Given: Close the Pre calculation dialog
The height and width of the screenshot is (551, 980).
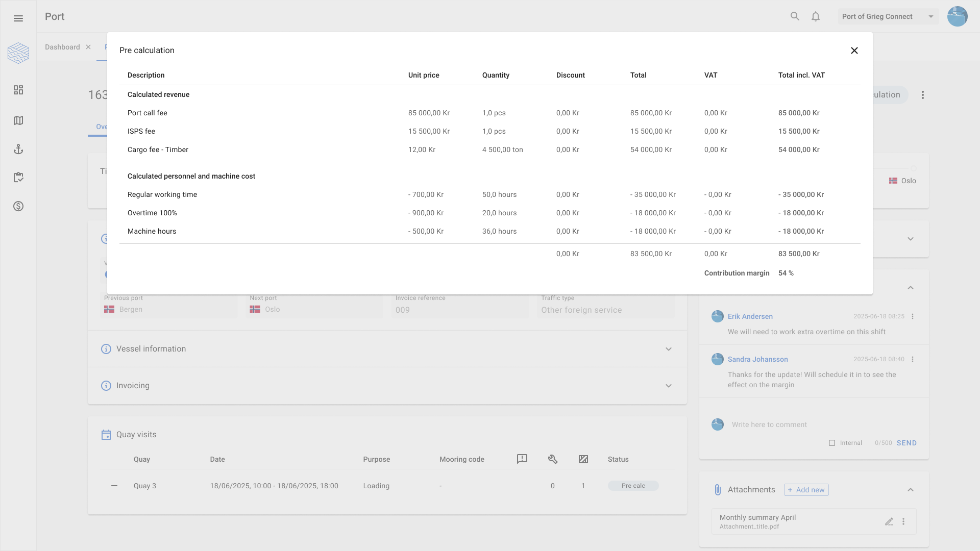Looking at the screenshot, I should coord(854,51).
